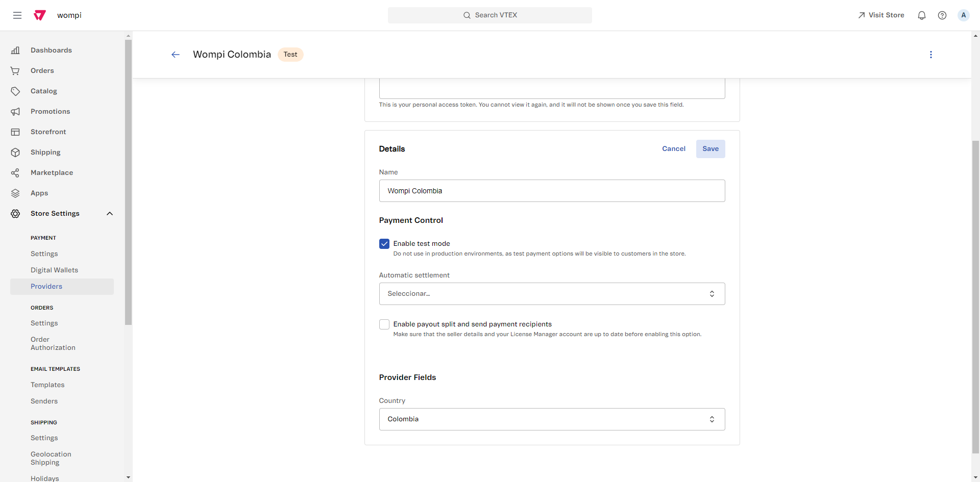
Task: Open the three-dot more options menu
Action: [930, 55]
